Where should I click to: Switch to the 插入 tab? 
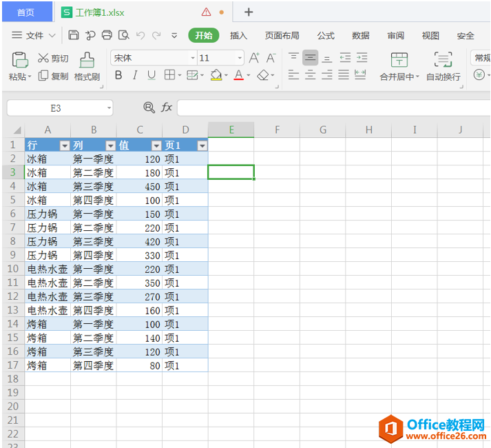coord(238,35)
